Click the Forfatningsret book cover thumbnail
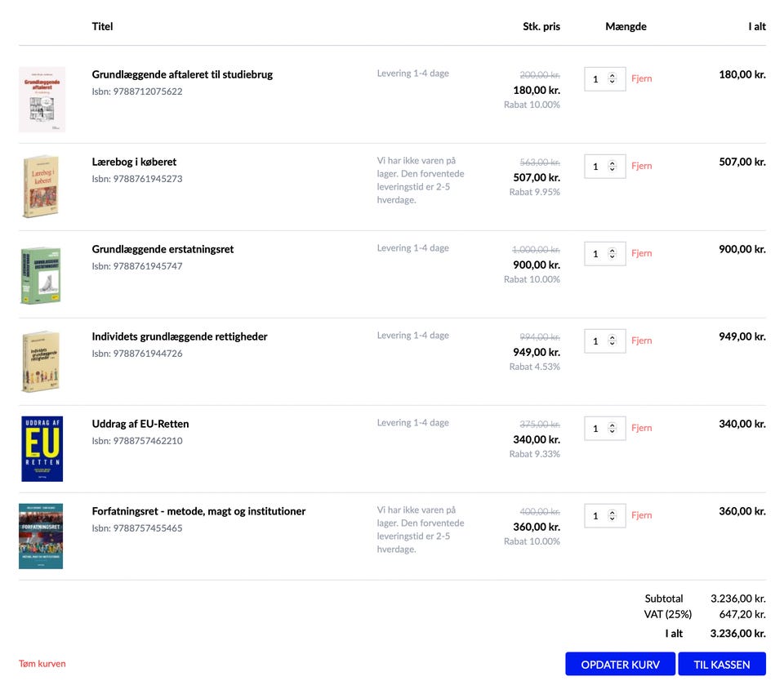Image resolution: width=784 pixels, height=690 pixels. (41, 536)
